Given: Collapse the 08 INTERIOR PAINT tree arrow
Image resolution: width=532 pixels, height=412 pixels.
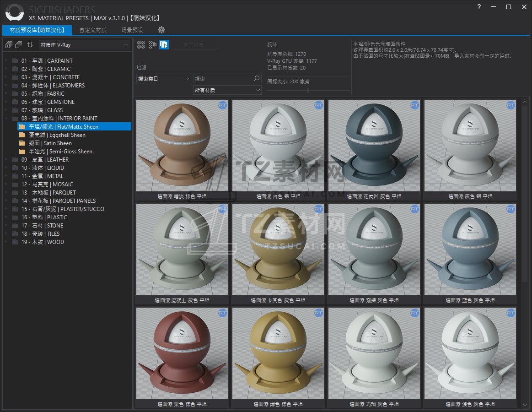Looking at the screenshot, I should coord(6,118).
